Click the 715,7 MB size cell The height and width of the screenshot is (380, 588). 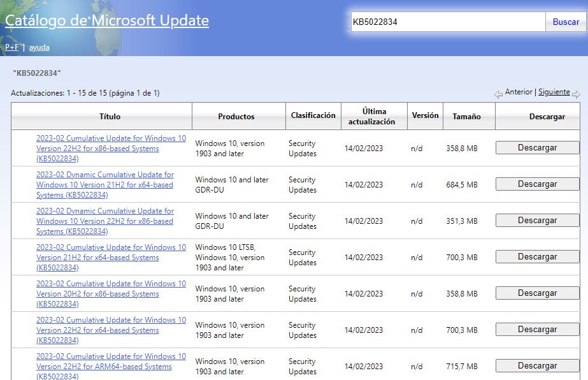[462, 367]
